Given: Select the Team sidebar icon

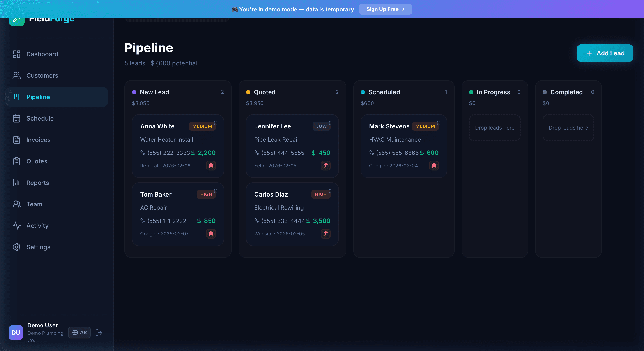Looking at the screenshot, I should tap(16, 204).
